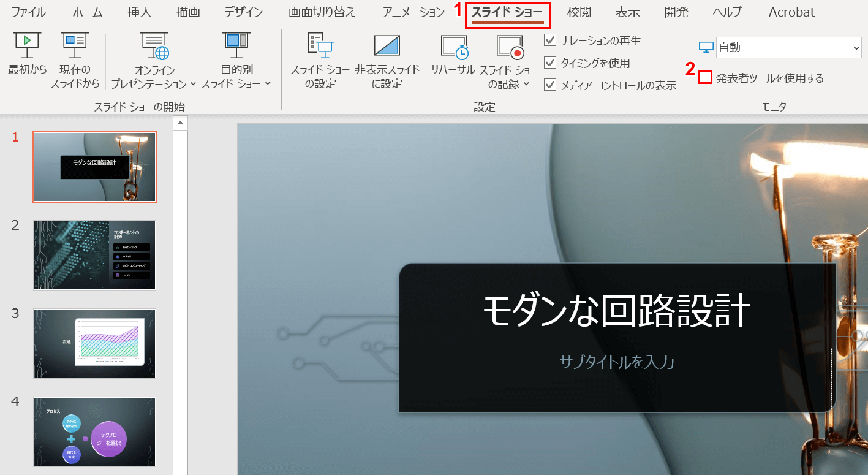Switch to the アニメーション tab
The image size is (868, 475).
pyautogui.click(x=413, y=12)
